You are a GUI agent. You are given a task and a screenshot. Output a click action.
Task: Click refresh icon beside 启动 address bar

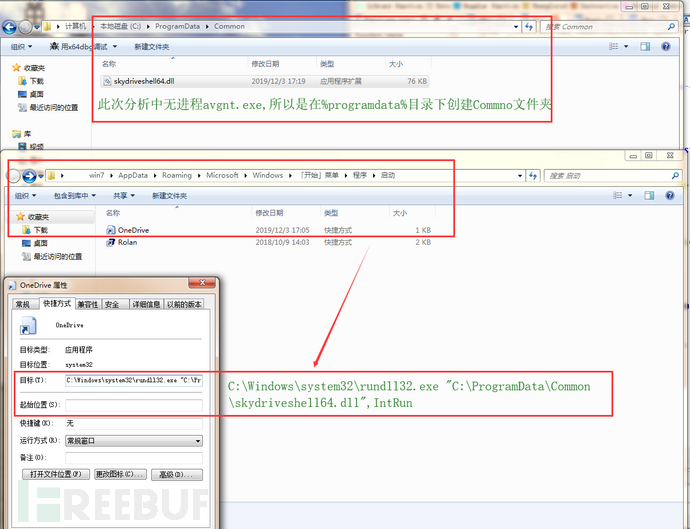coord(533,176)
